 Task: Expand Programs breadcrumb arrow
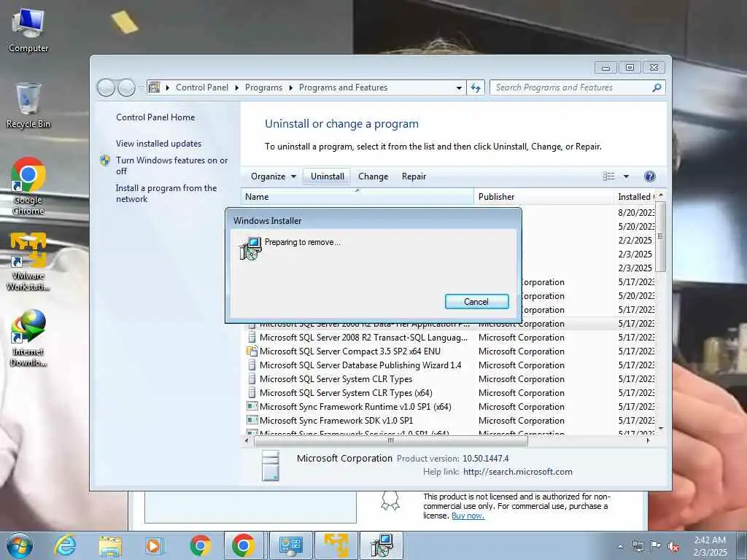(x=290, y=87)
